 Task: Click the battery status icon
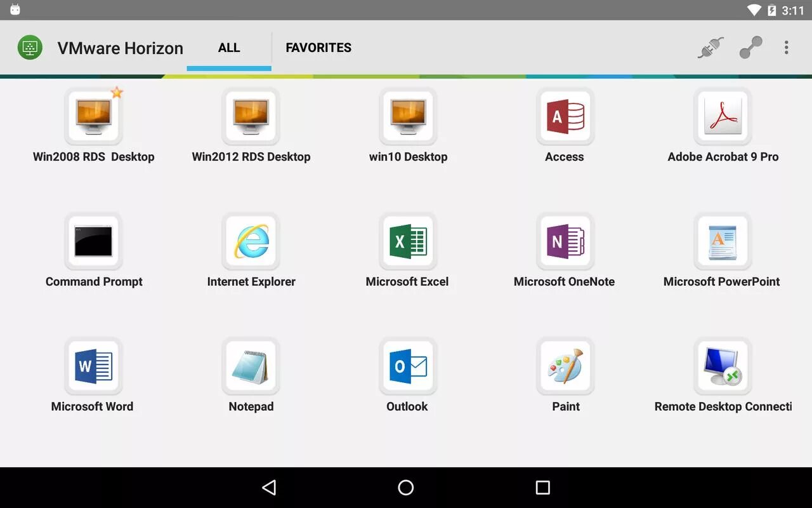772,10
